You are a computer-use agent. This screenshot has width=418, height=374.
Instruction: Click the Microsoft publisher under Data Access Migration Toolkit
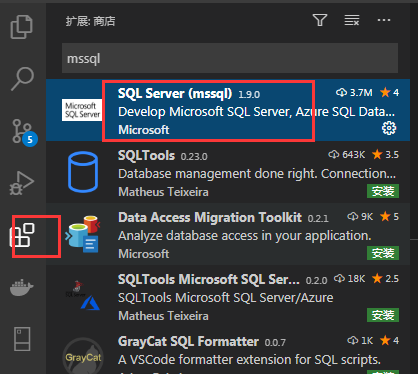tap(144, 254)
